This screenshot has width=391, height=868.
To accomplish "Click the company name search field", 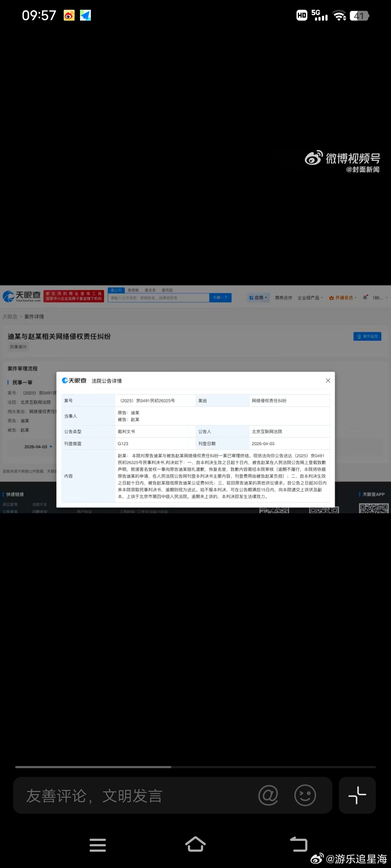I will click(x=159, y=298).
